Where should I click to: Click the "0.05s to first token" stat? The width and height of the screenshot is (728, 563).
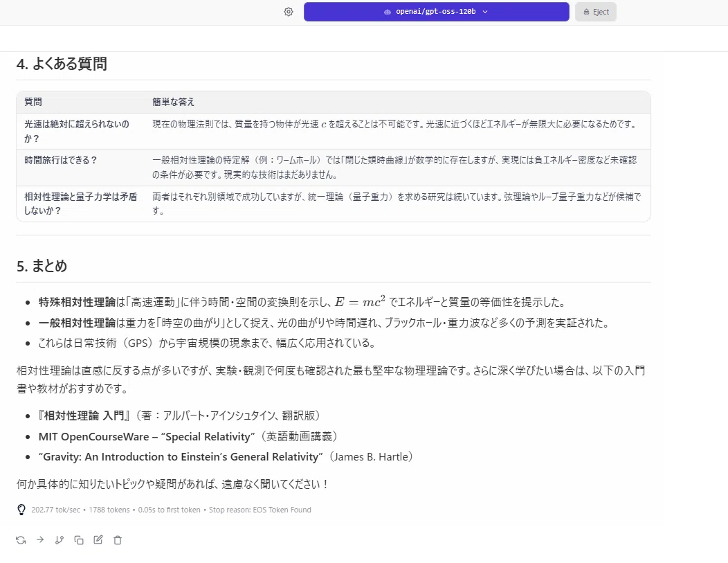tap(169, 510)
